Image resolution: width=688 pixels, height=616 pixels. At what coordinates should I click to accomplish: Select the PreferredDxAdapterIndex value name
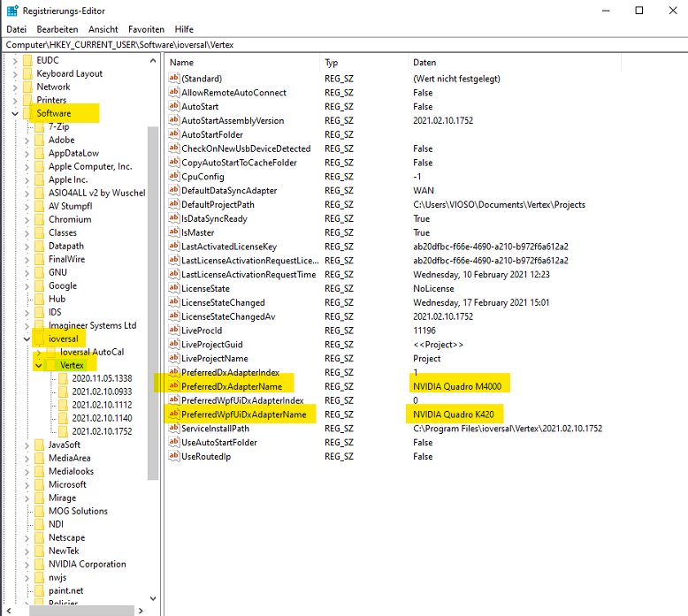(230, 372)
